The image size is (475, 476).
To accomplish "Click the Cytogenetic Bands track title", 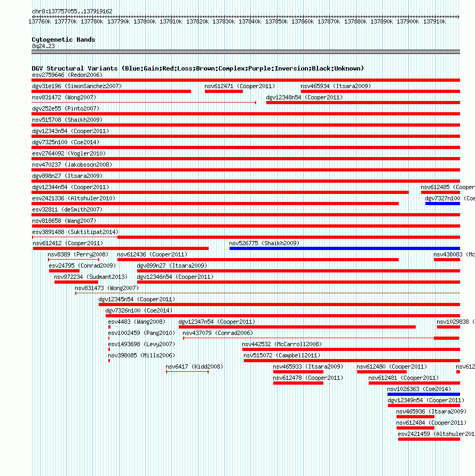I will pos(64,40).
